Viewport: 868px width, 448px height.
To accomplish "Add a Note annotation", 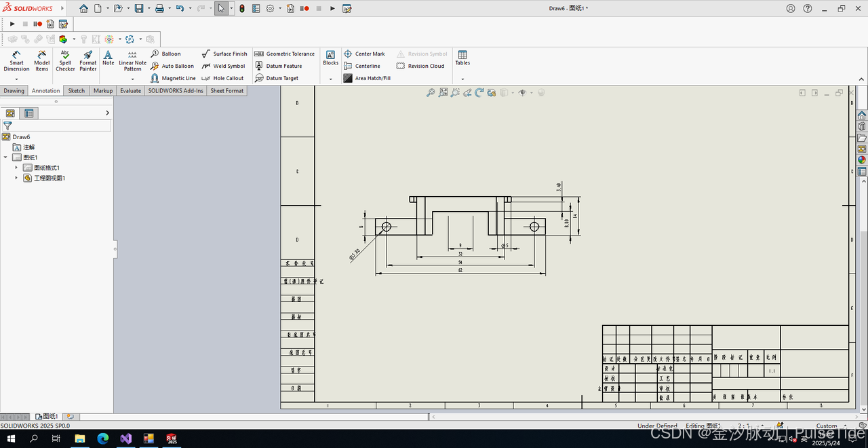I will click(x=108, y=58).
